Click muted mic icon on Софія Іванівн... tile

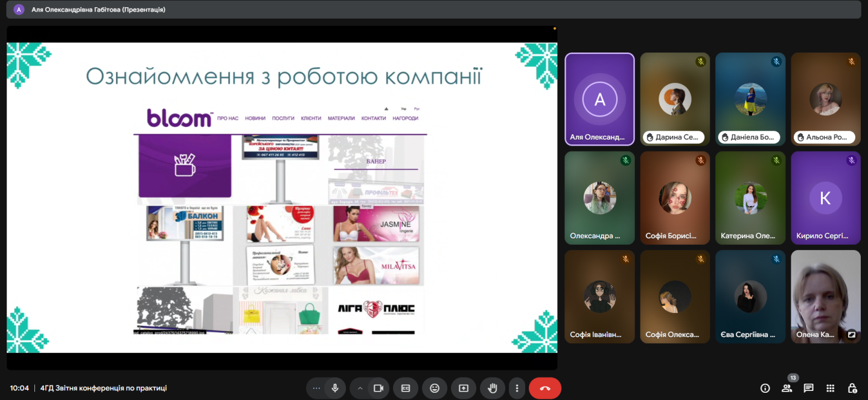coord(625,259)
